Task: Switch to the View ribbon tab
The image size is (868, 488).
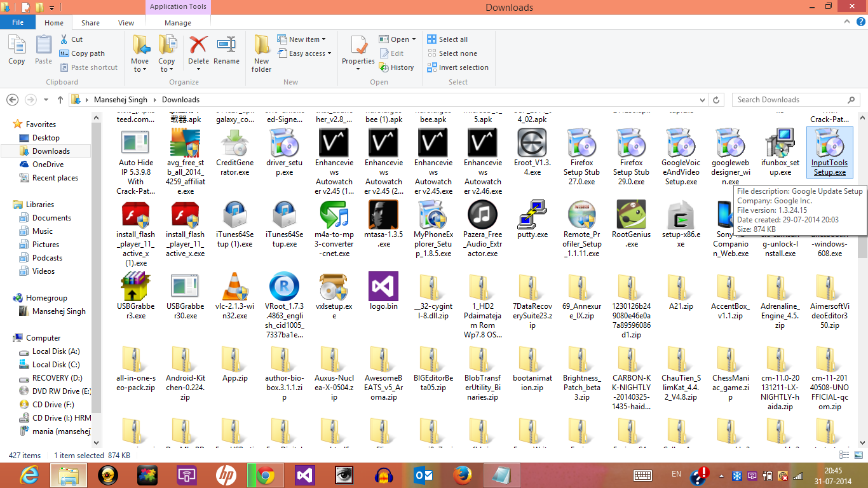Action: 126,23
